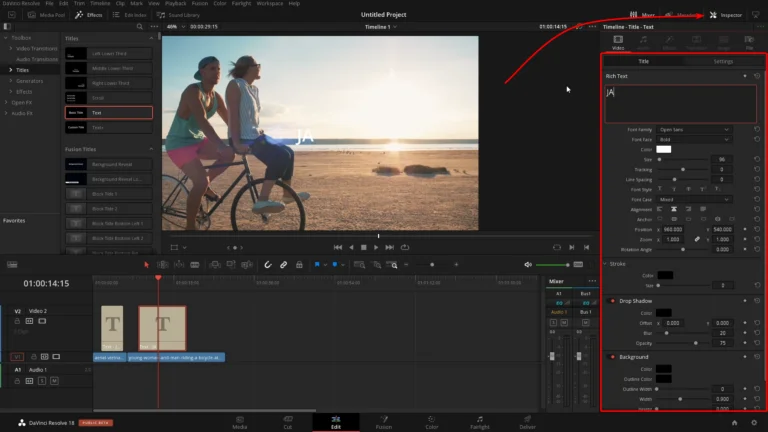Click the blue flag icon
The width and height of the screenshot is (768, 432).
tap(317, 264)
